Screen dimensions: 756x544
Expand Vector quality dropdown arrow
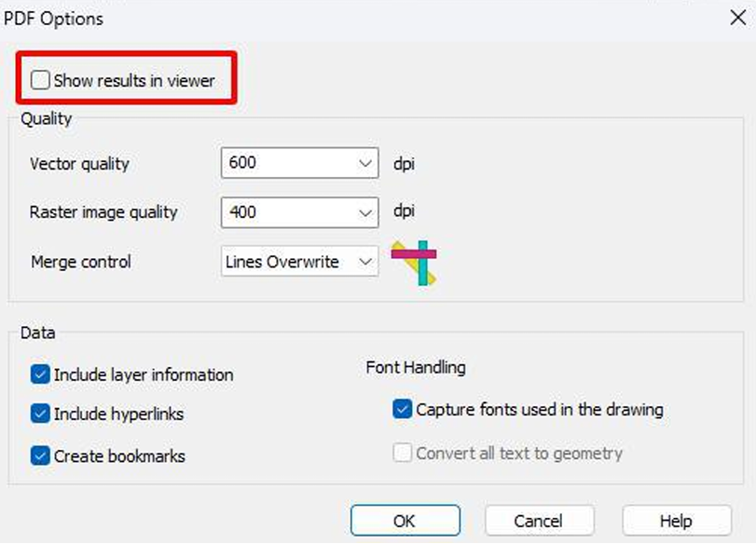365,163
